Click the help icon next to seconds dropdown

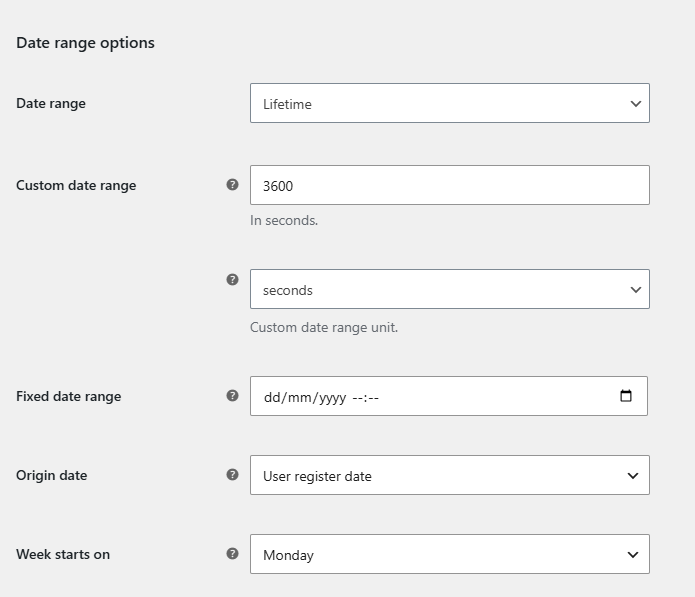232,279
